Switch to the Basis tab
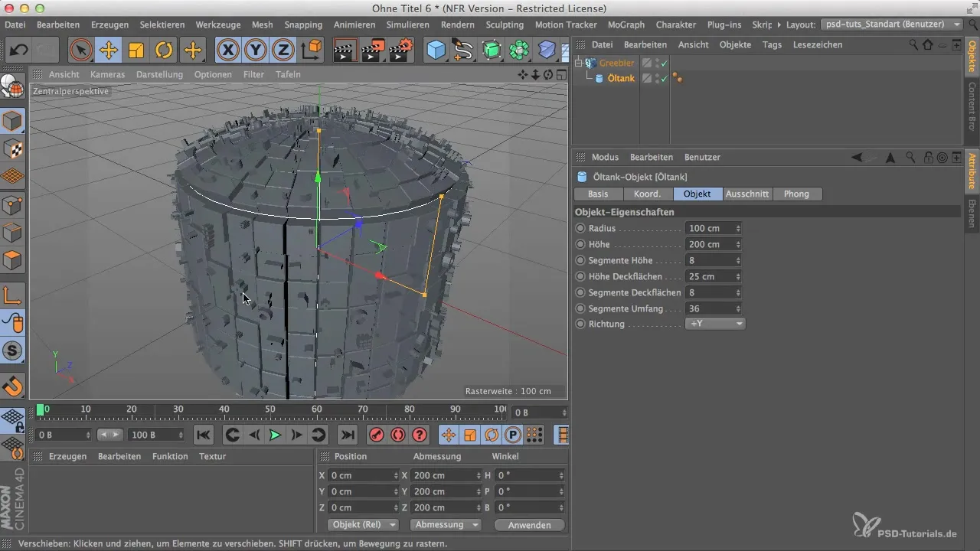 click(x=598, y=194)
